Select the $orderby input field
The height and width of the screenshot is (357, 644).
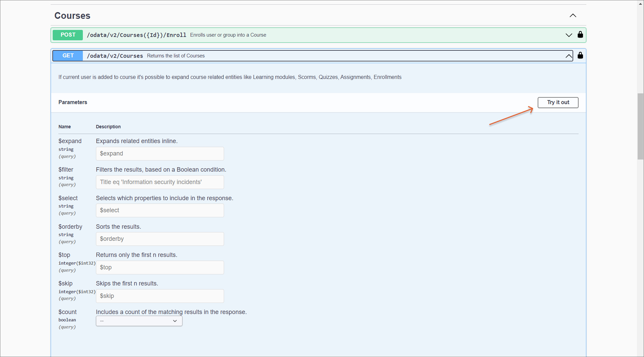click(160, 239)
